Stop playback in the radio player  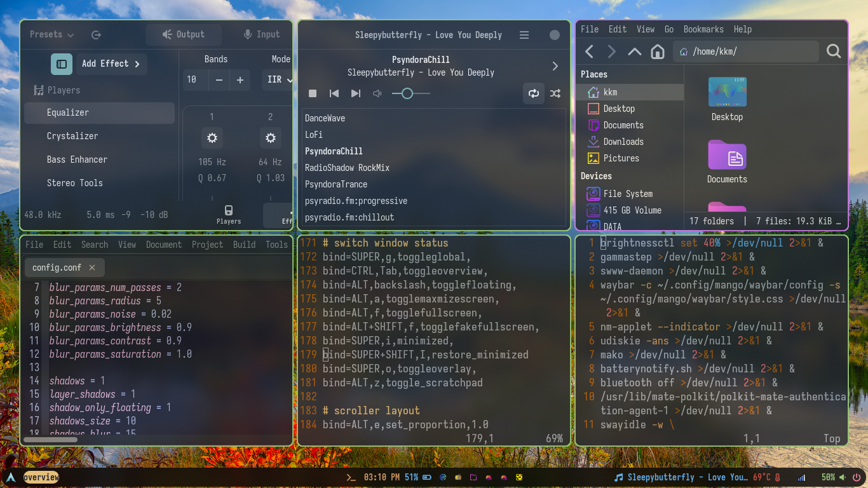[313, 93]
